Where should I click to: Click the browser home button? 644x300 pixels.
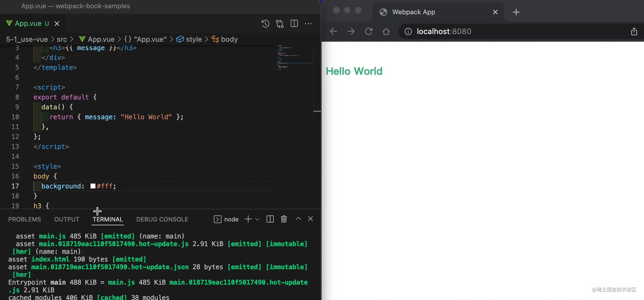point(386,31)
